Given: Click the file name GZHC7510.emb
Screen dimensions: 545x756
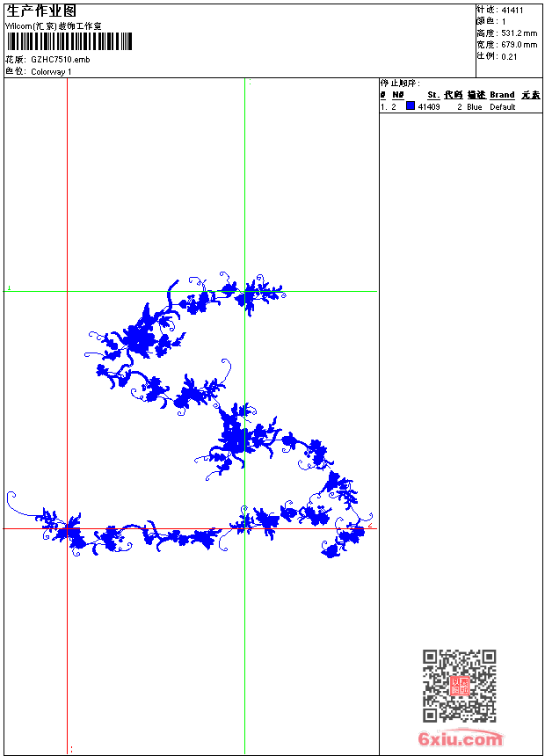Looking at the screenshot, I should pos(60,59).
